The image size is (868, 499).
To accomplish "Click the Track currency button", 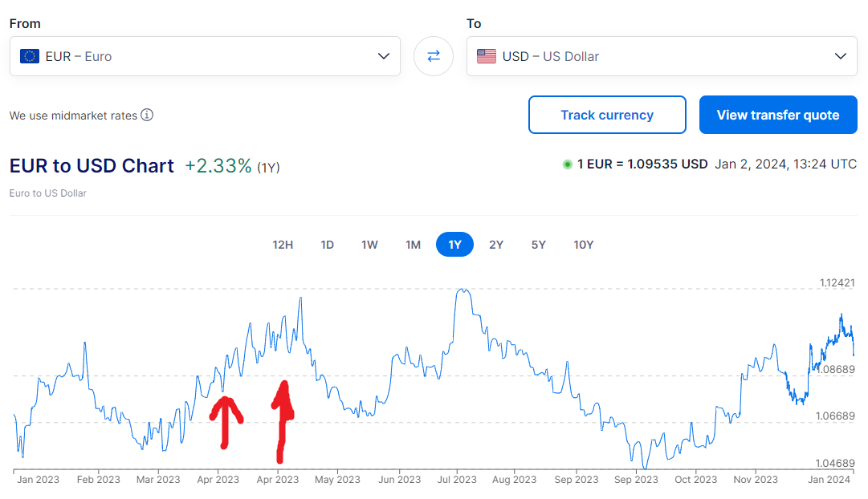I will (x=607, y=115).
